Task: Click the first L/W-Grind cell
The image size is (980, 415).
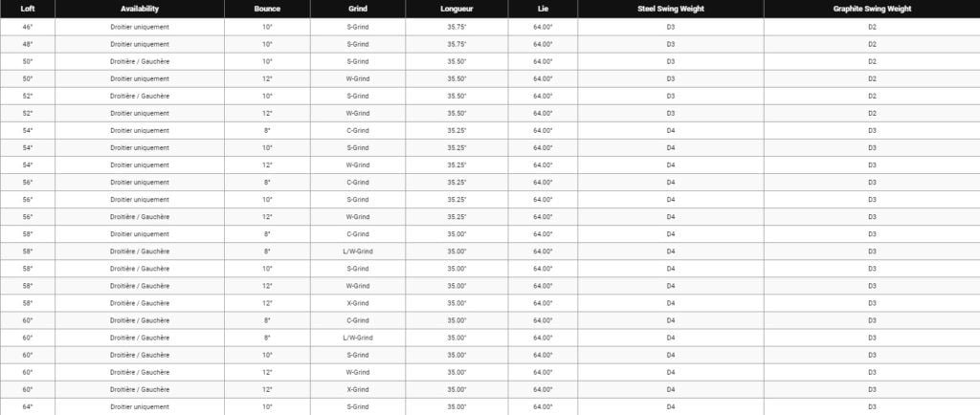Action: [358, 251]
